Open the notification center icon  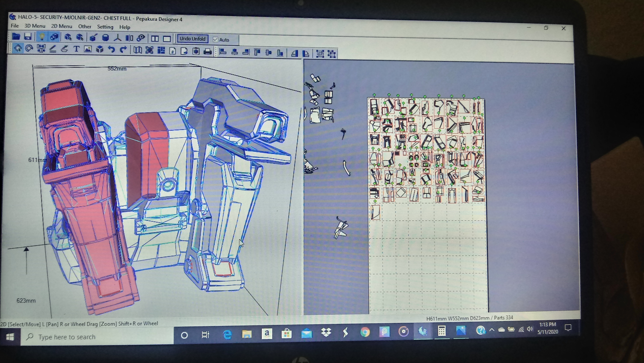[x=568, y=327]
